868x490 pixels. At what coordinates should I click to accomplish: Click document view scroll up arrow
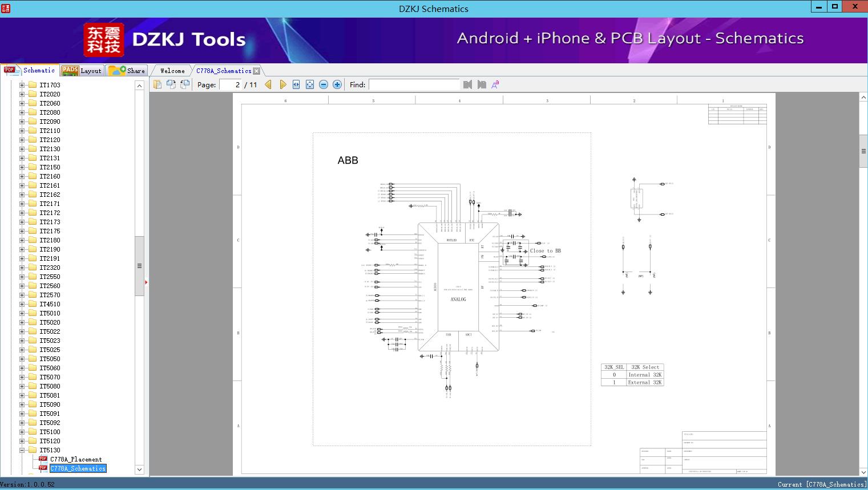coord(863,98)
